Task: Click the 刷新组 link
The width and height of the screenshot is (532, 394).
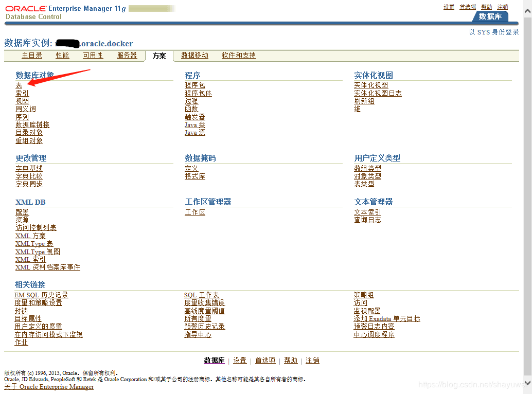Action: 364,101
